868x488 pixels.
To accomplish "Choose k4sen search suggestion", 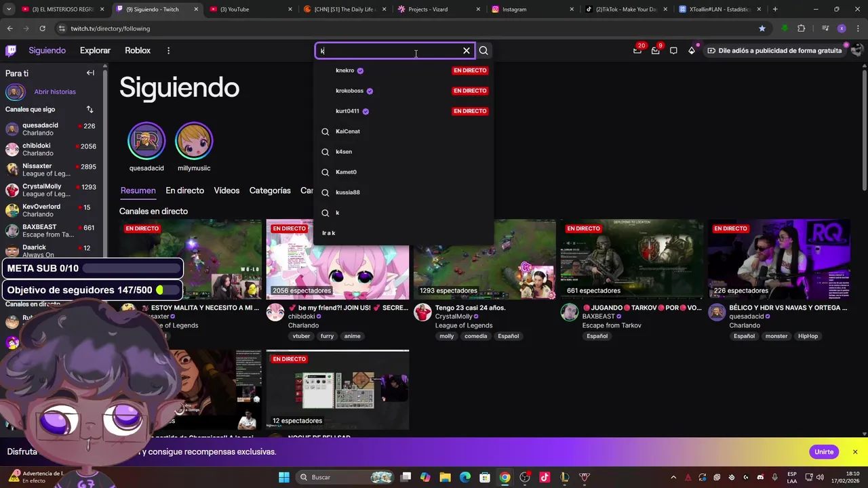I will (x=404, y=152).
